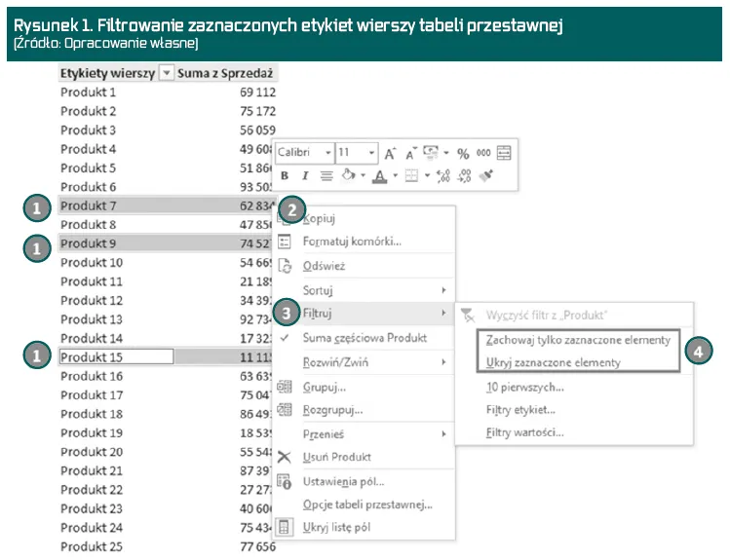Open Filtry etykiet… option
The height and width of the screenshot is (560, 730).
[520, 410]
